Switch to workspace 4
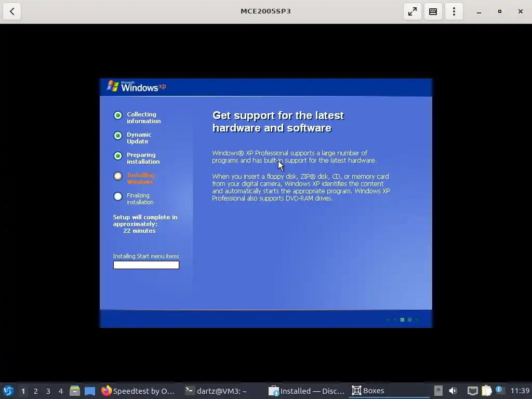 tap(61, 391)
